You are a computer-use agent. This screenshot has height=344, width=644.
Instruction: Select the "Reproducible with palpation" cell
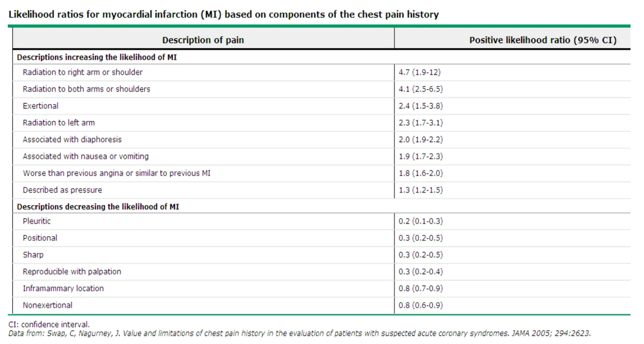pyautogui.click(x=72, y=272)
